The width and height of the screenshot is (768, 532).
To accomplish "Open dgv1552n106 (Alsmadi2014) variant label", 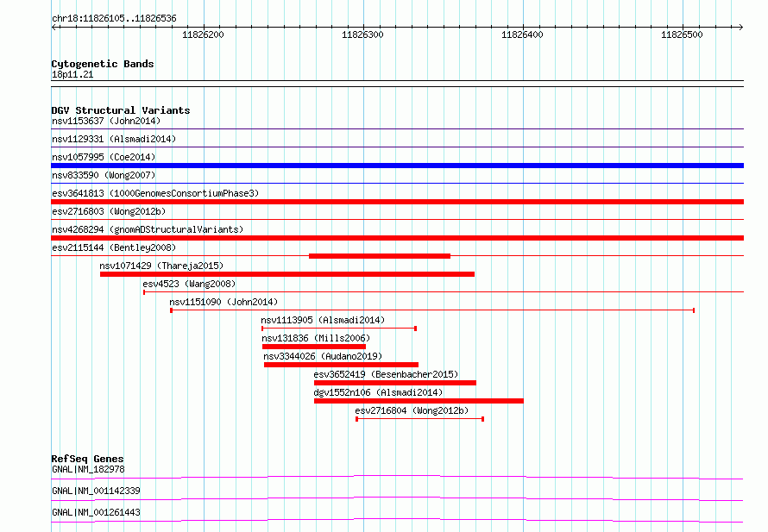I will click(x=378, y=392).
